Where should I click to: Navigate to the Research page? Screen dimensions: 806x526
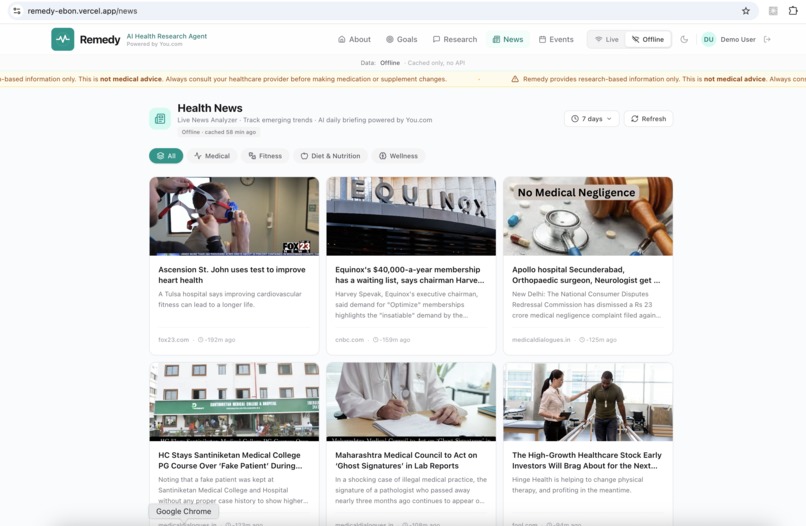tap(455, 39)
